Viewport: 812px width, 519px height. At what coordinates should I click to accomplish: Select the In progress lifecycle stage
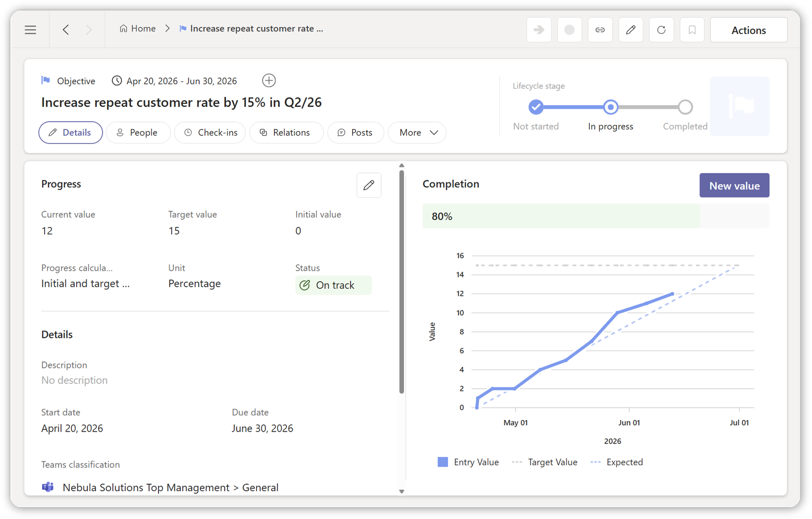610,107
